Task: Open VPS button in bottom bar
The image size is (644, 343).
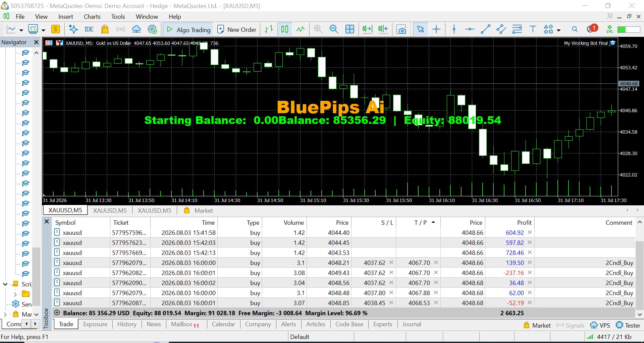Action: pos(600,325)
